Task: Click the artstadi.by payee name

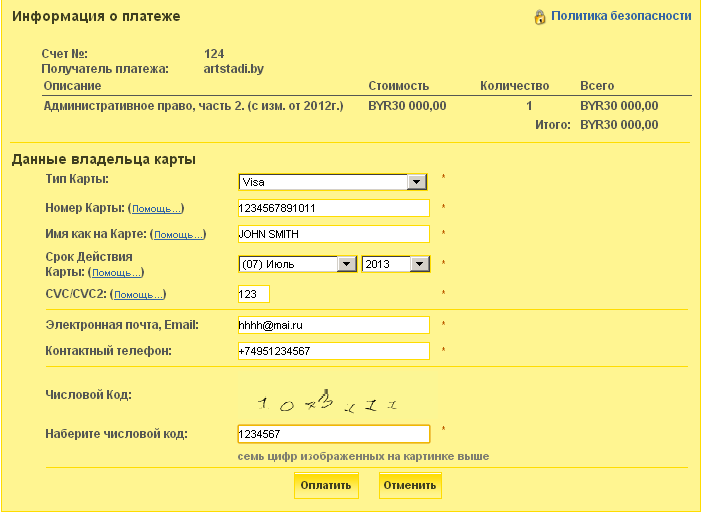Action: click(x=232, y=69)
